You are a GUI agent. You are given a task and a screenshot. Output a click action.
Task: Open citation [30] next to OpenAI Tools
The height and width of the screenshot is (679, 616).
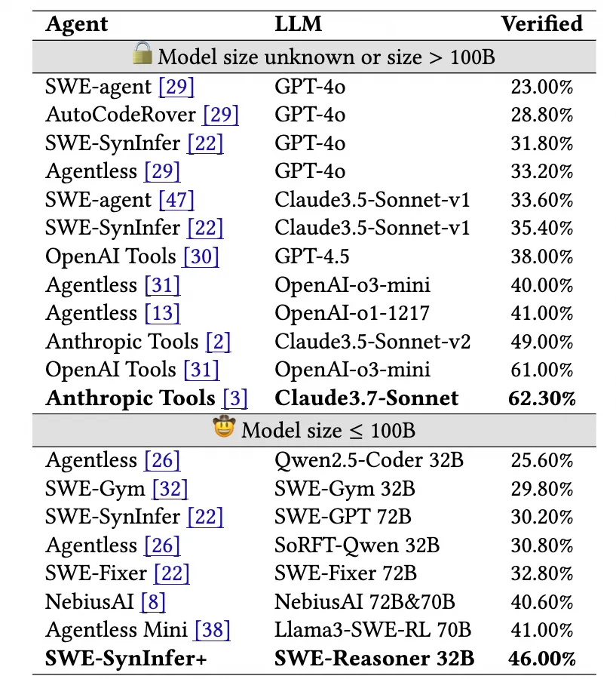coord(201,257)
